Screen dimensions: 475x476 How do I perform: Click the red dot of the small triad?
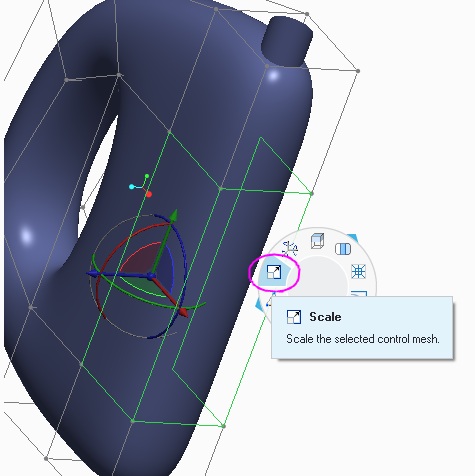(149, 194)
